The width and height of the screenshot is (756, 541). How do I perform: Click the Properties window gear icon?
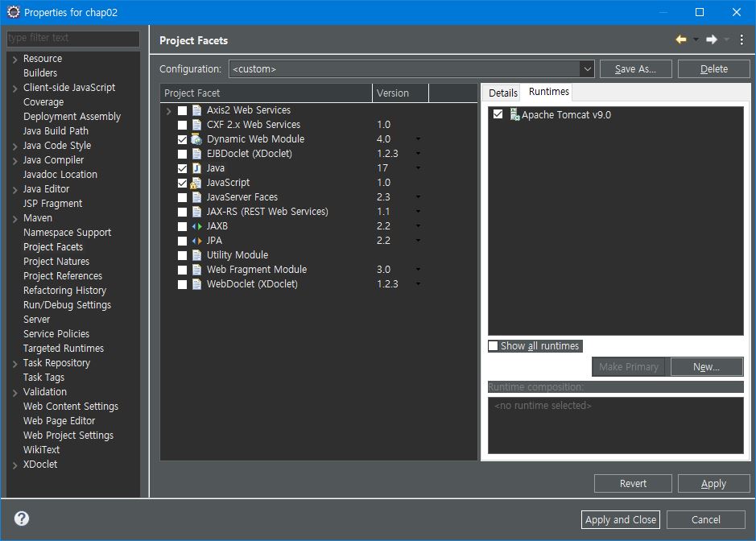click(14, 12)
